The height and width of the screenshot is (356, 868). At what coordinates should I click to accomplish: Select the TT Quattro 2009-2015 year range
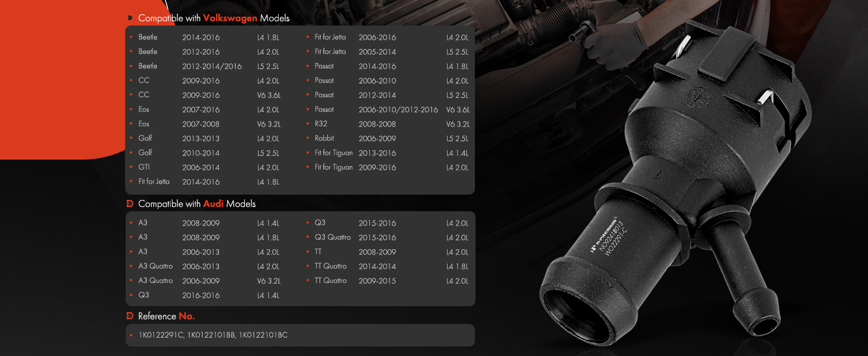(377, 281)
